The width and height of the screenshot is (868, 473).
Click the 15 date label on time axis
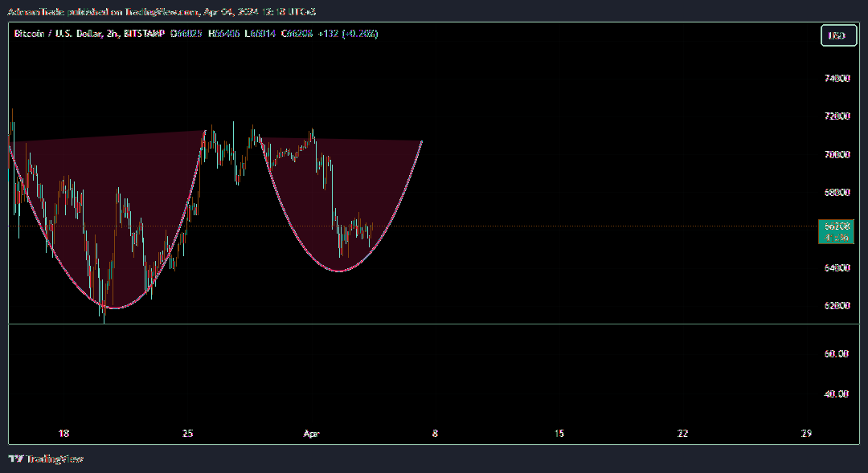pyautogui.click(x=559, y=433)
